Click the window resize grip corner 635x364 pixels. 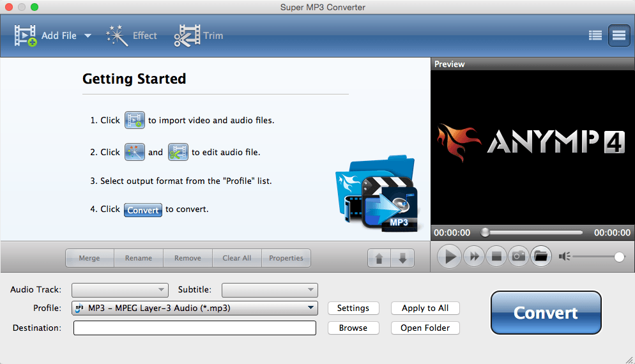pos(629,360)
